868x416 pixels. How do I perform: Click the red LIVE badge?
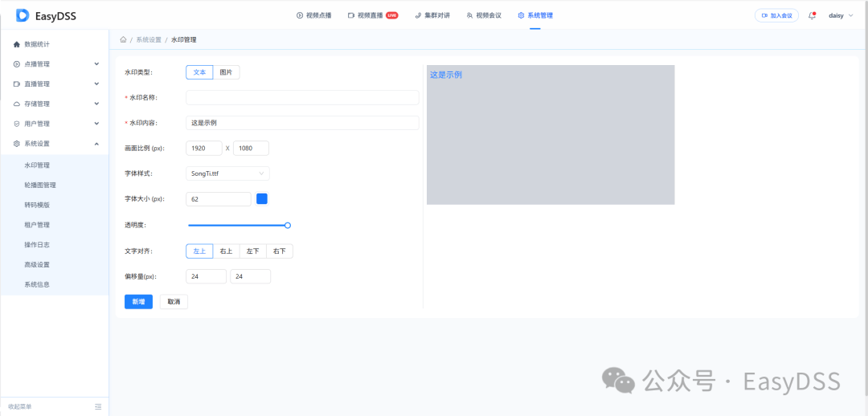point(392,15)
